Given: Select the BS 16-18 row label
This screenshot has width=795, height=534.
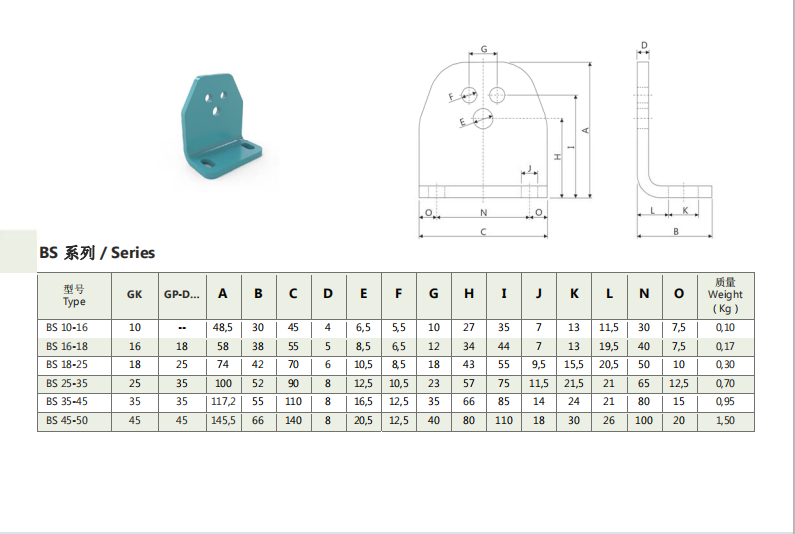Looking at the screenshot, I should (67, 346).
